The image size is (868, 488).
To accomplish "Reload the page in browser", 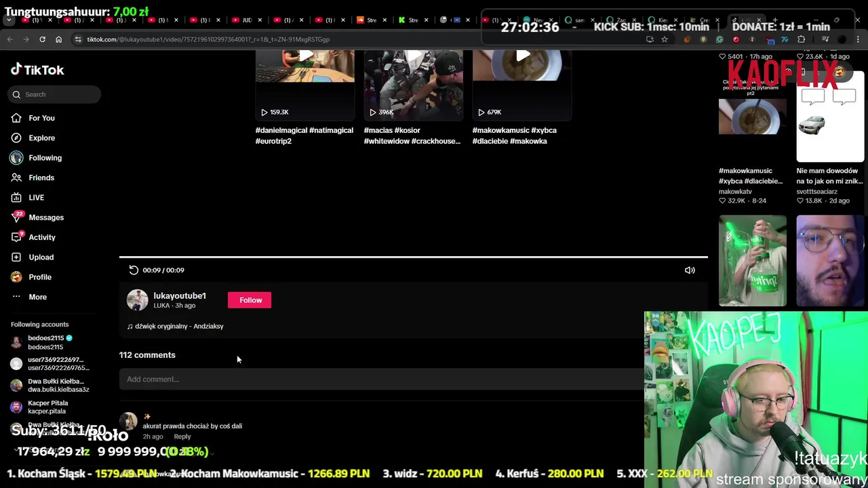I will [42, 39].
